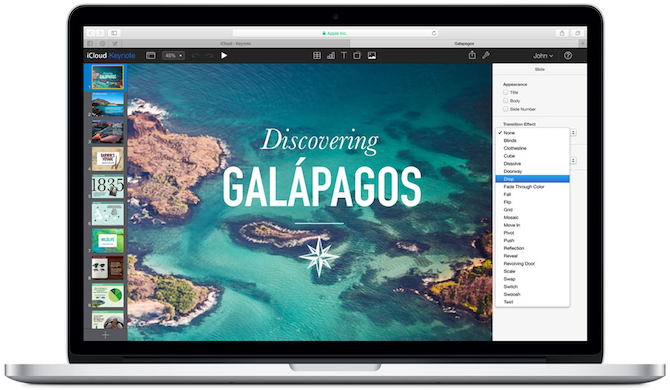The image size is (670, 390).
Task: Choose Dissolve transition effect
Action: coord(532,164)
